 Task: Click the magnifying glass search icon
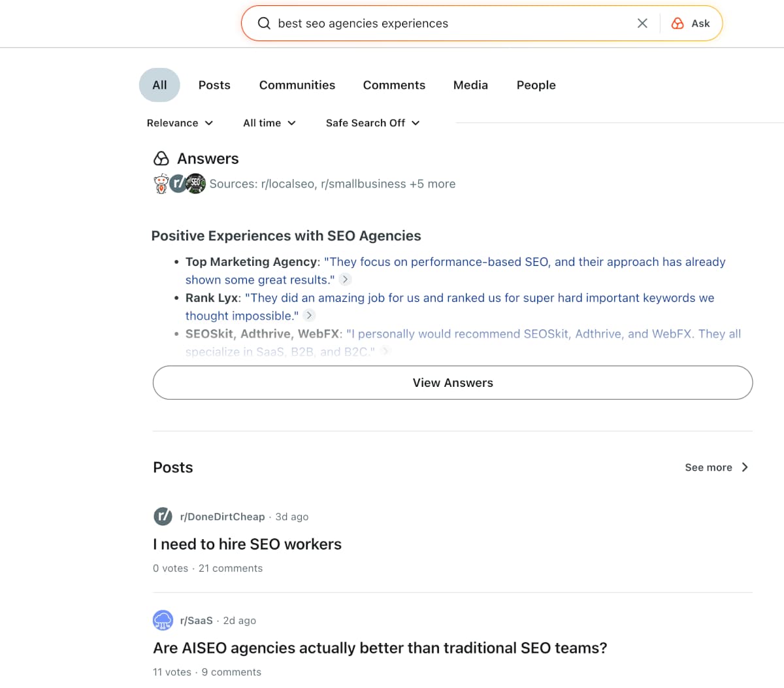(264, 23)
